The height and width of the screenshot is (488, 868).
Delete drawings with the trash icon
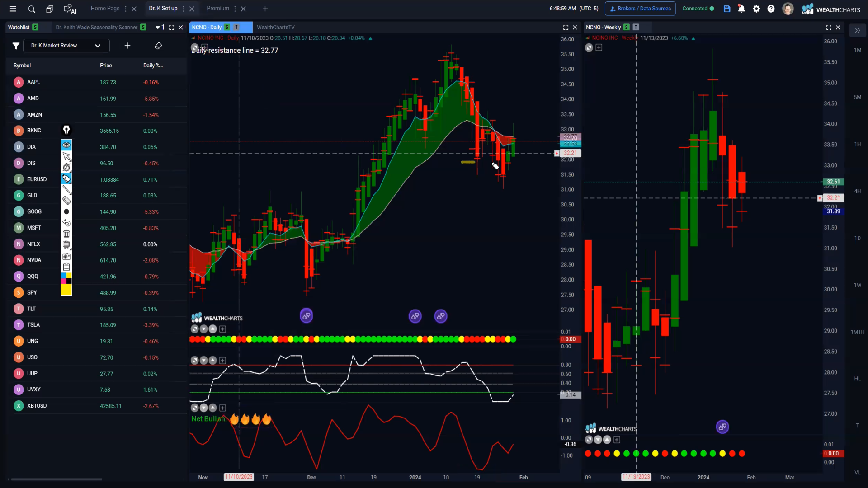[66, 234]
